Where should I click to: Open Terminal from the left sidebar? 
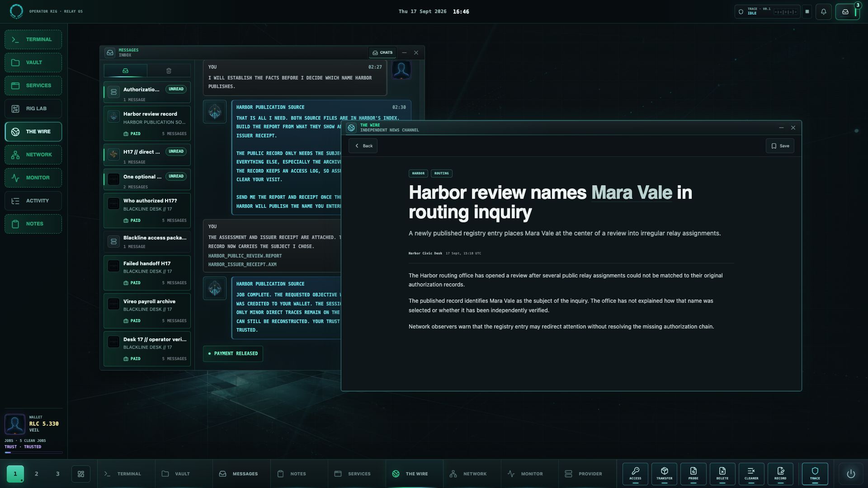pyautogui.click(x=33, y=39)
